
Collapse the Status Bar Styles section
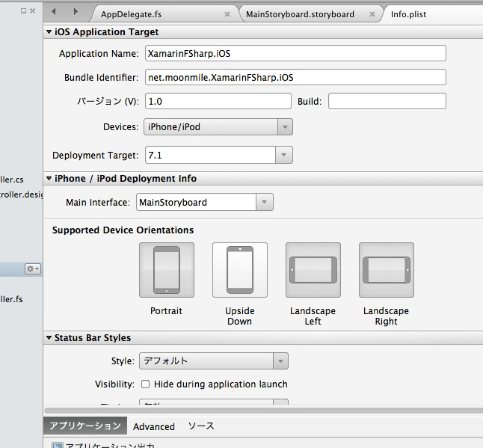(x=49, y=338)
